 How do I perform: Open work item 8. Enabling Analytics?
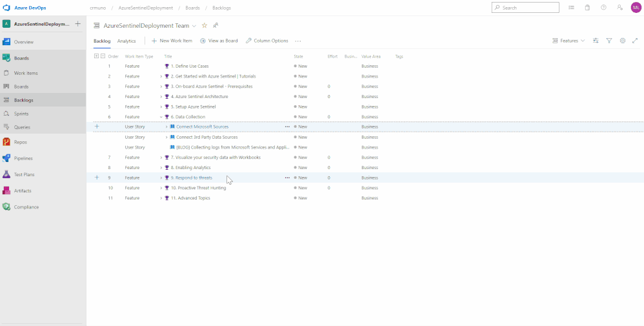190,168
